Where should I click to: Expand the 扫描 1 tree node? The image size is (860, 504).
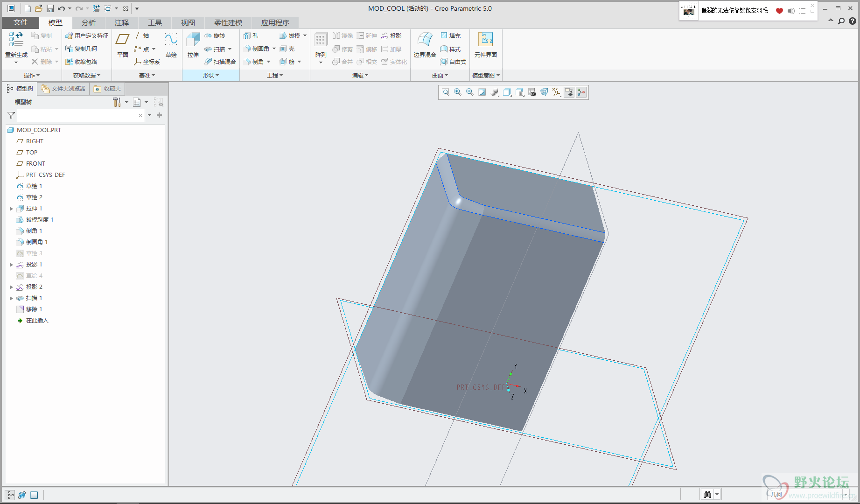[x=11, y=298]
